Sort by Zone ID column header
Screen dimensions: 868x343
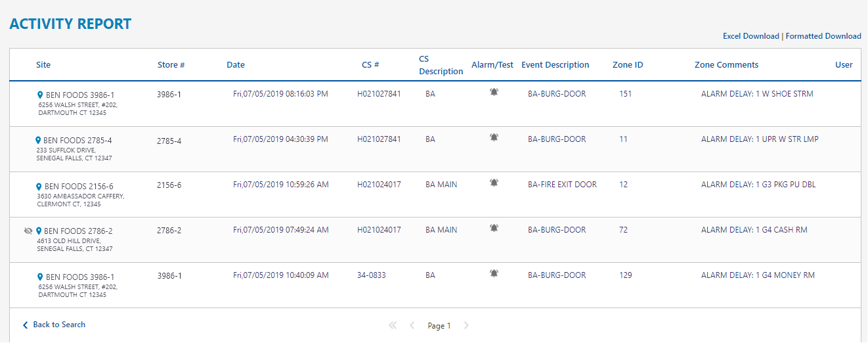click(628, 65)
